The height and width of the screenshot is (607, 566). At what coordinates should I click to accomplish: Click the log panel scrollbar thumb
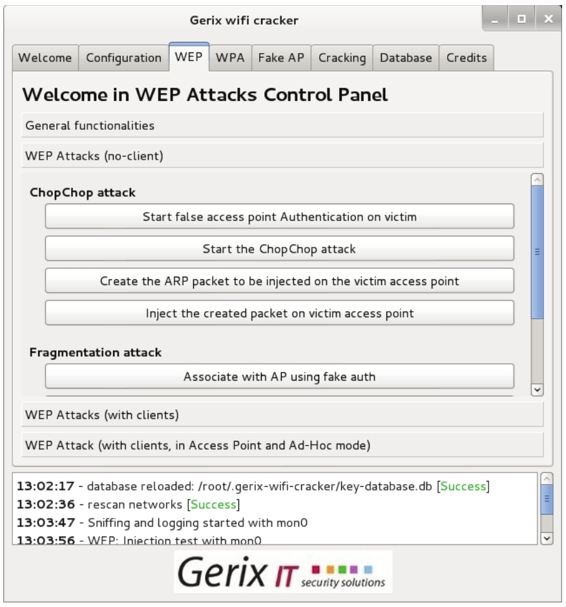coord(547,499)
